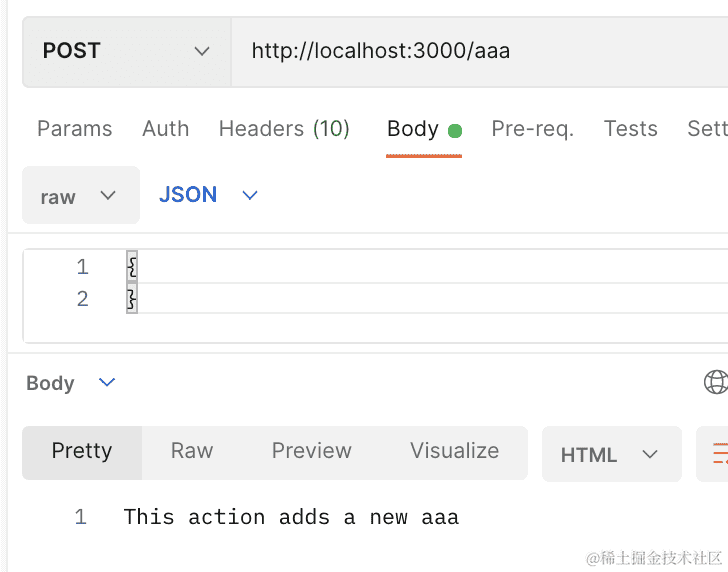Open the Auth tab
Viewport: 728px width, 572px height.
coord(165,129)
